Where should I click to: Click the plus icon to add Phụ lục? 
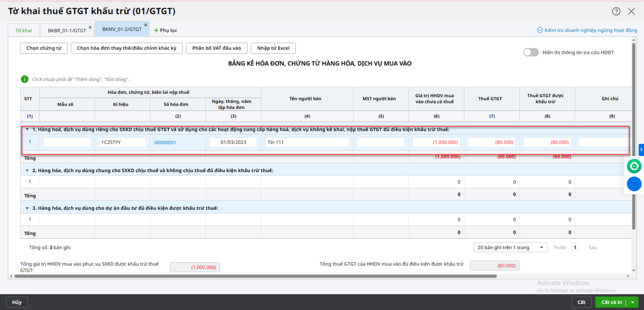point(156,30)
